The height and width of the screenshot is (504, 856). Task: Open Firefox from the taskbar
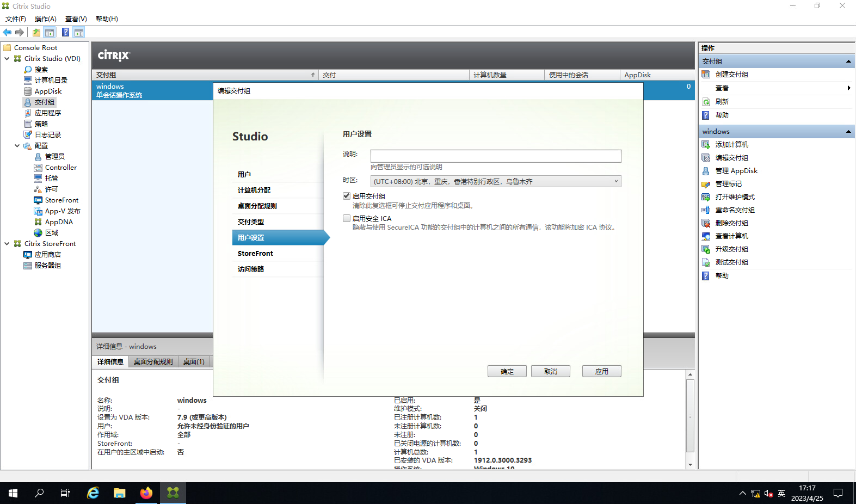point(146,493)
